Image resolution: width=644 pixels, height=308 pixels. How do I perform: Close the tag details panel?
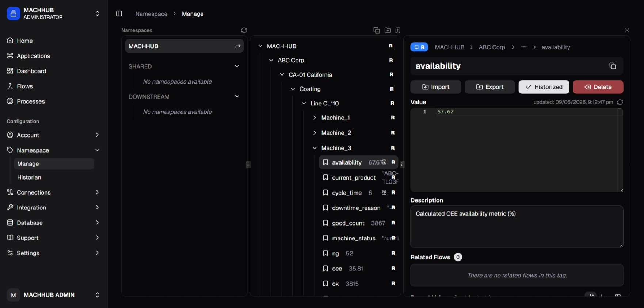click(x=627, y=30)
